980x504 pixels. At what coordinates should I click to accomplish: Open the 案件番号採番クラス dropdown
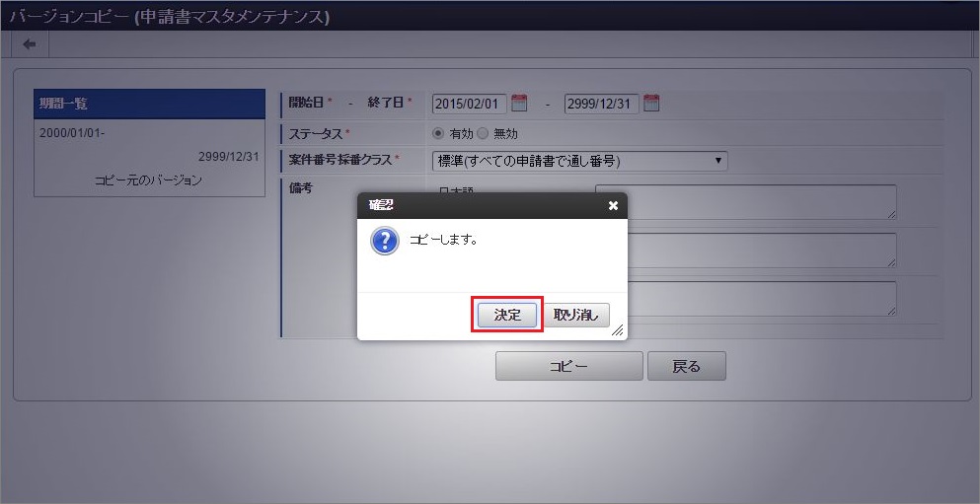click(580, 161)
